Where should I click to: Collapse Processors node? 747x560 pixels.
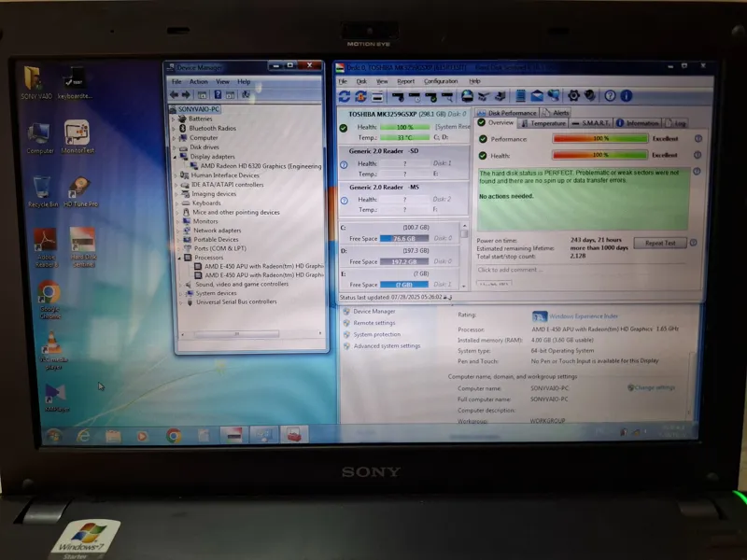[179, 258]
